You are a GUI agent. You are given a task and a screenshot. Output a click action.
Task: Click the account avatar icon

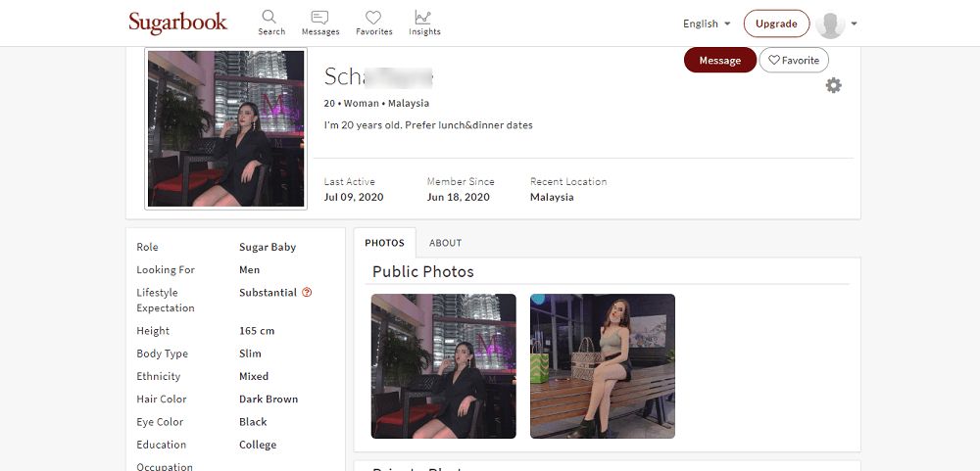(830, 24)
